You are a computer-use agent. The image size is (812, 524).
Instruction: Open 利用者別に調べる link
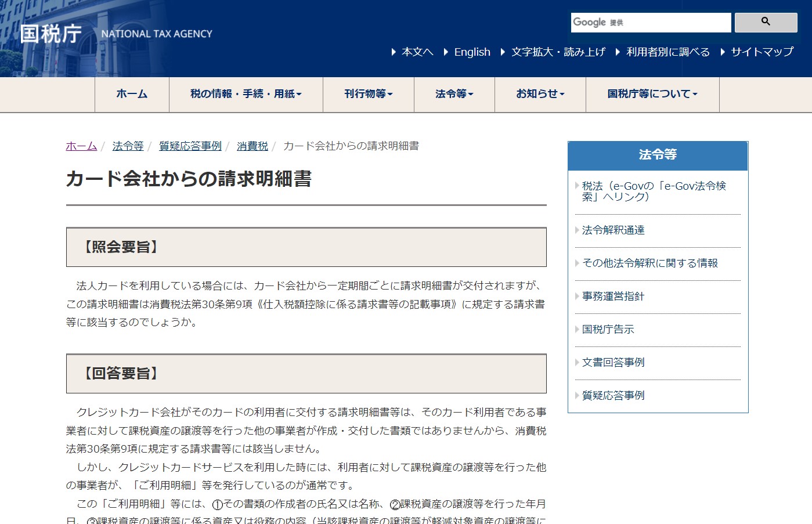tap(667, 52)
